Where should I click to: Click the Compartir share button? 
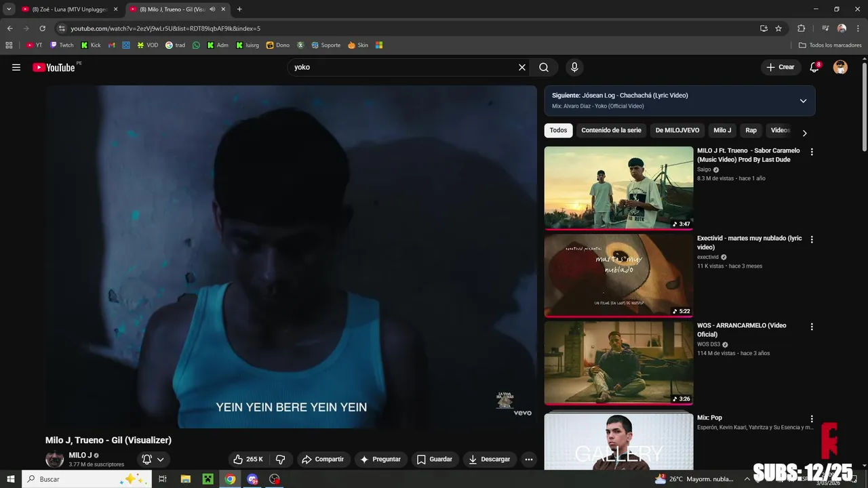(323, 460)
